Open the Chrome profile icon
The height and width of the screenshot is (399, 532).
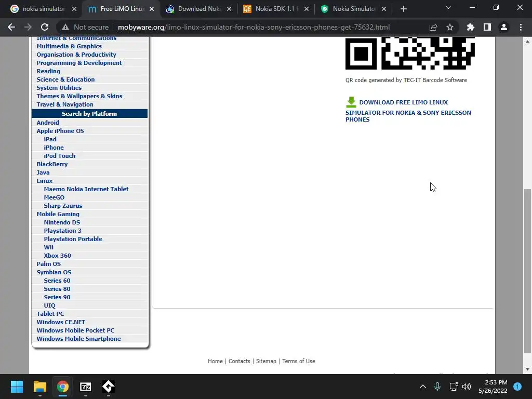point(504,27)
